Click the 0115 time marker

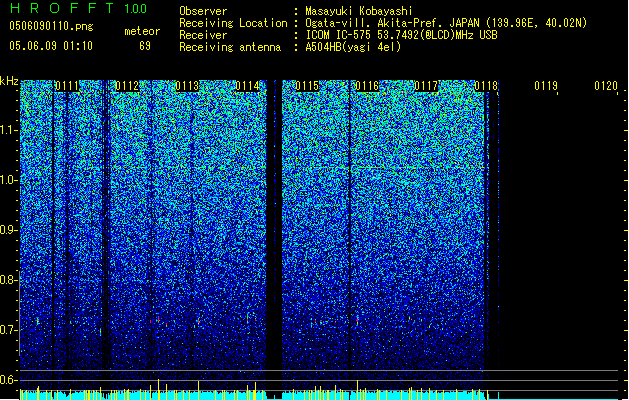point(307,86)
